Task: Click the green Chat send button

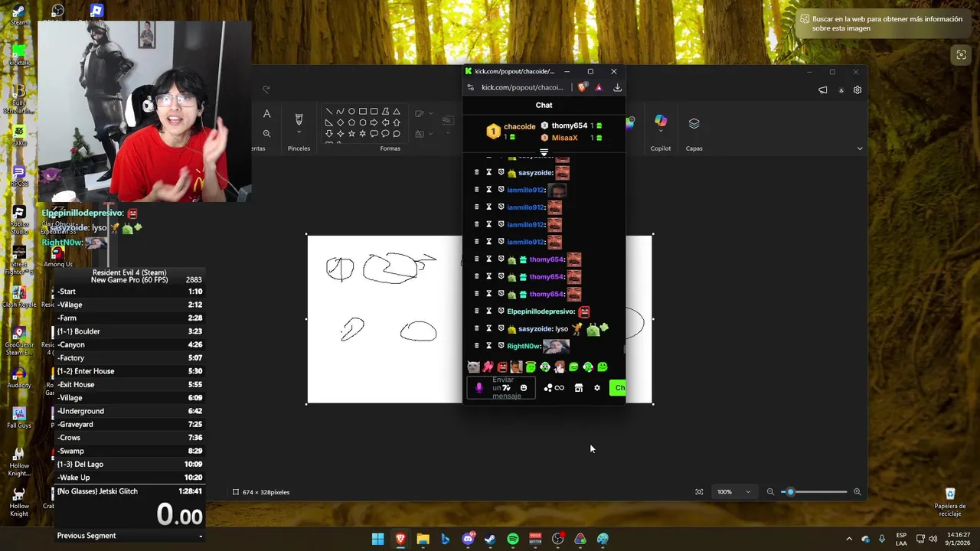Action: (617, 388)
